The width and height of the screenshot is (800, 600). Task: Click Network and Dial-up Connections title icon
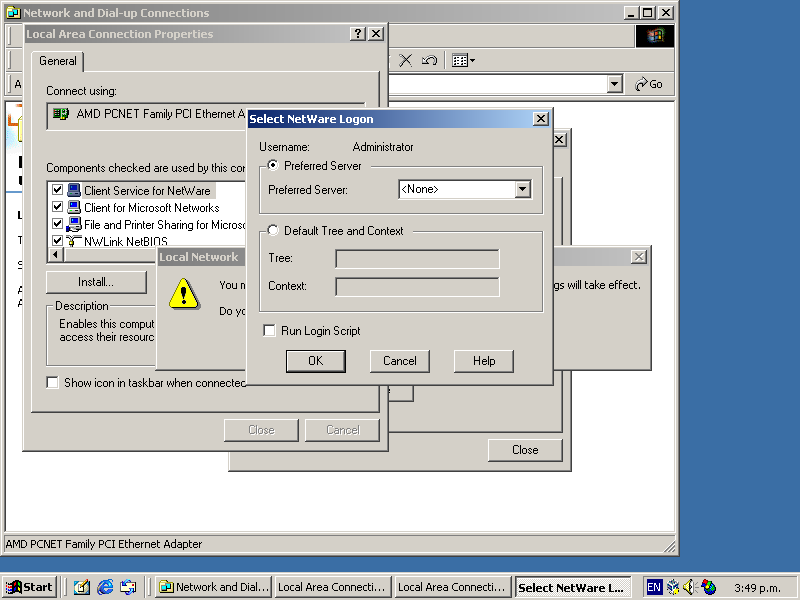pos(13,13)
